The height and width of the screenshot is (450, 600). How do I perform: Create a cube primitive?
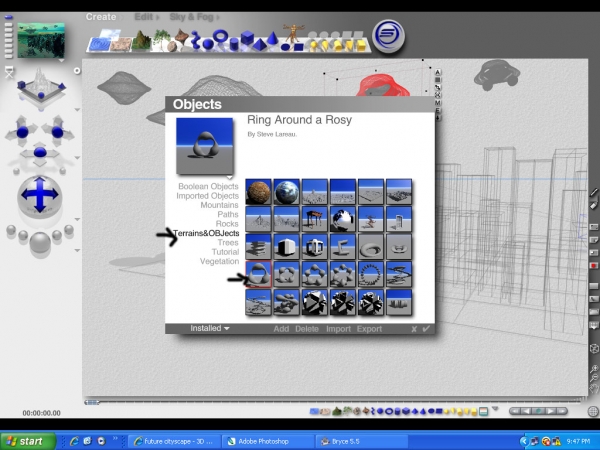pyautogui.click(x=247, y=38)
